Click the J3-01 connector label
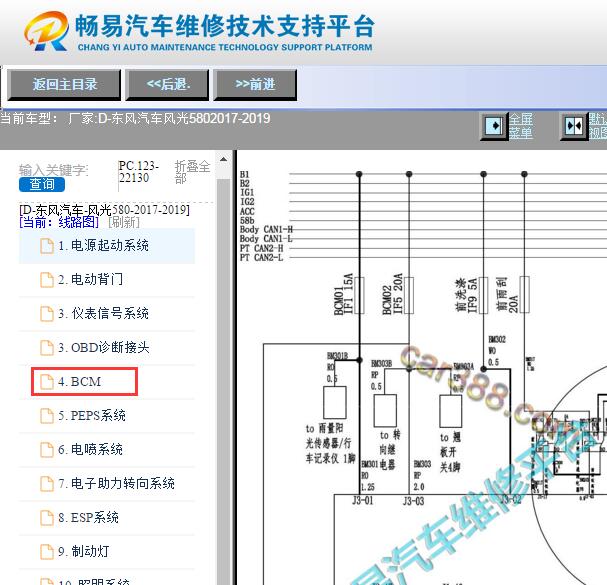This screenshot has height=585, width=607. pos(363,501)
